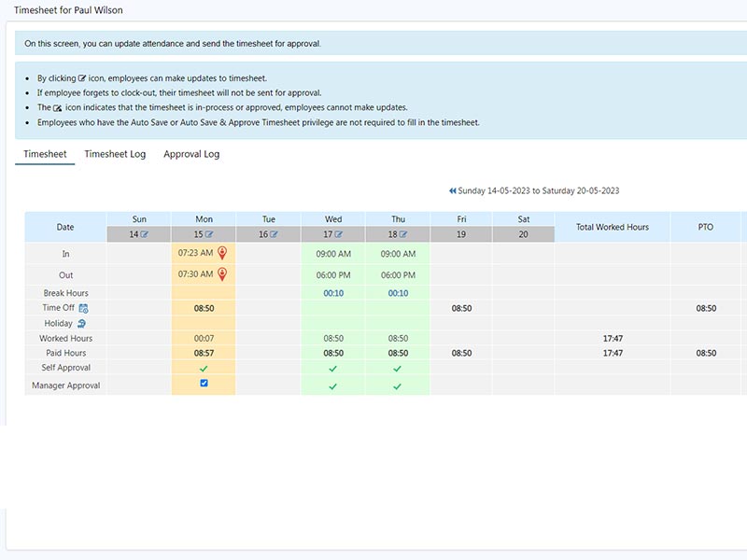This screenshot has height=560, width=747.
Task: Open the Approval Log tab
Action: tap(191, 154)
